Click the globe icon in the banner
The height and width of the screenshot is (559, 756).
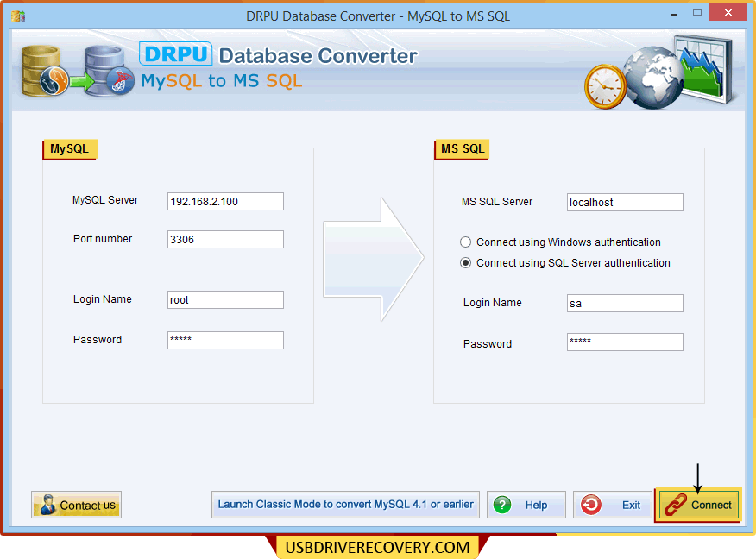pos(652,77)
